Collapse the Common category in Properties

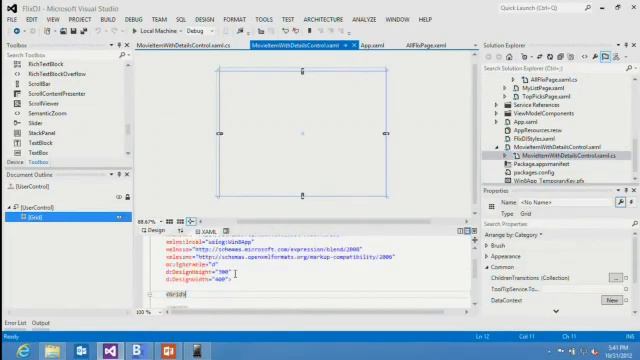487,267
